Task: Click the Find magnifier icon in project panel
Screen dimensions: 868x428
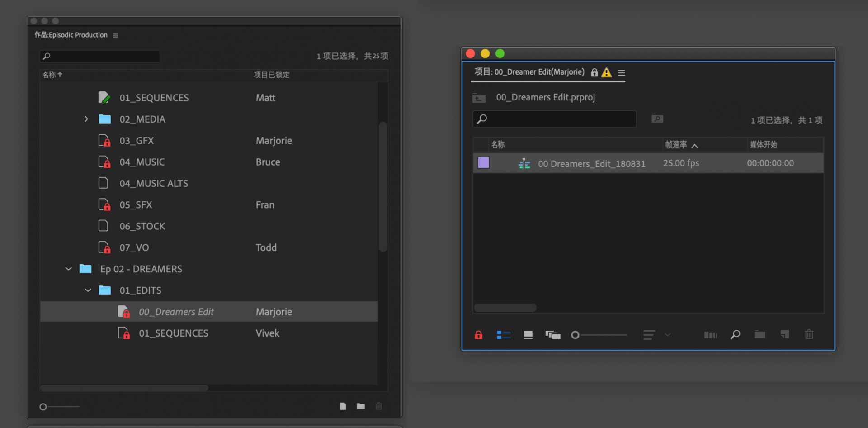Action: pyautogui.click(x=735, y=335)
